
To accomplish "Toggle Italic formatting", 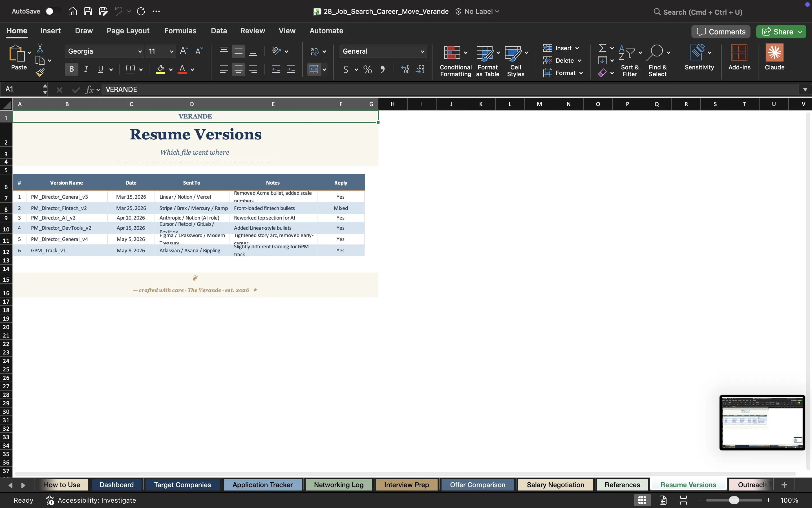I will point(86,69).
